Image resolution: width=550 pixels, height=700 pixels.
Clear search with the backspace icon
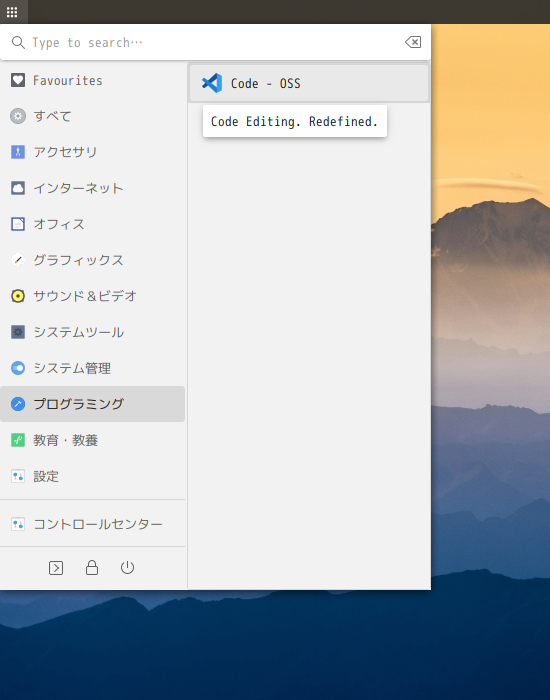pos(413,42)
